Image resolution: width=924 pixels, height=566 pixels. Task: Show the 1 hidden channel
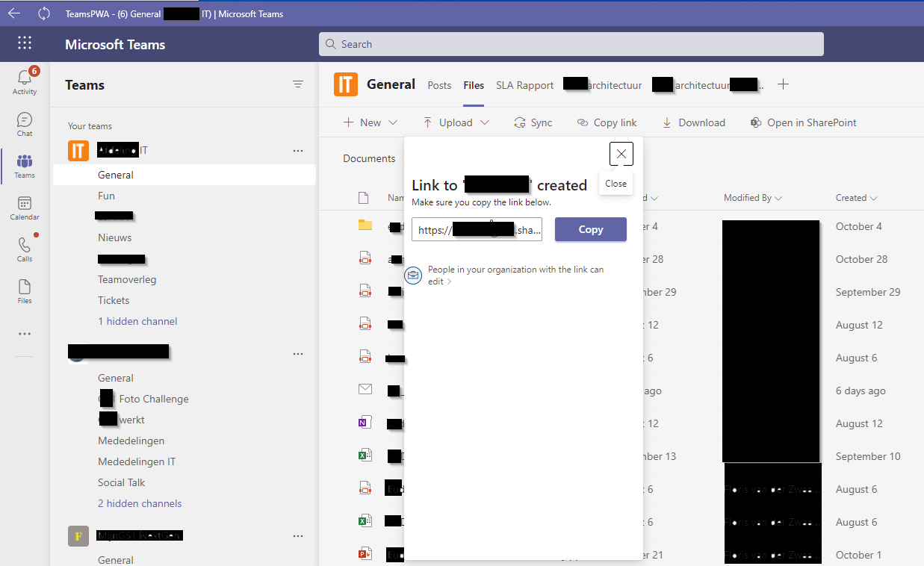137,321
